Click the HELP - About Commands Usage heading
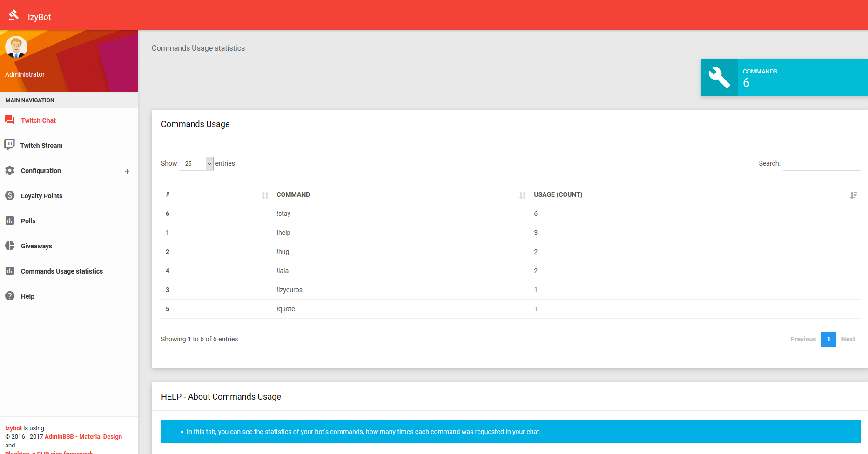Screen dimensions: 868x454 point(221,397)
